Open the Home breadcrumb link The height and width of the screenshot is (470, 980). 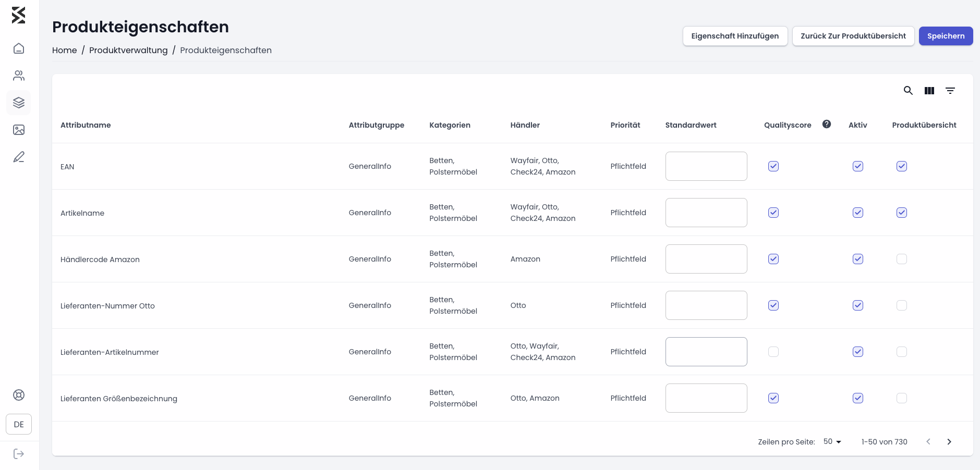point(65,50)
